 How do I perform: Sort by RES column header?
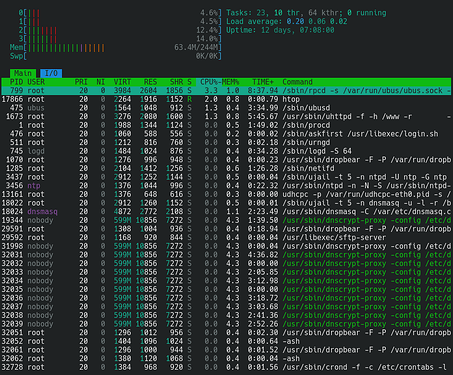pos(150,82)
